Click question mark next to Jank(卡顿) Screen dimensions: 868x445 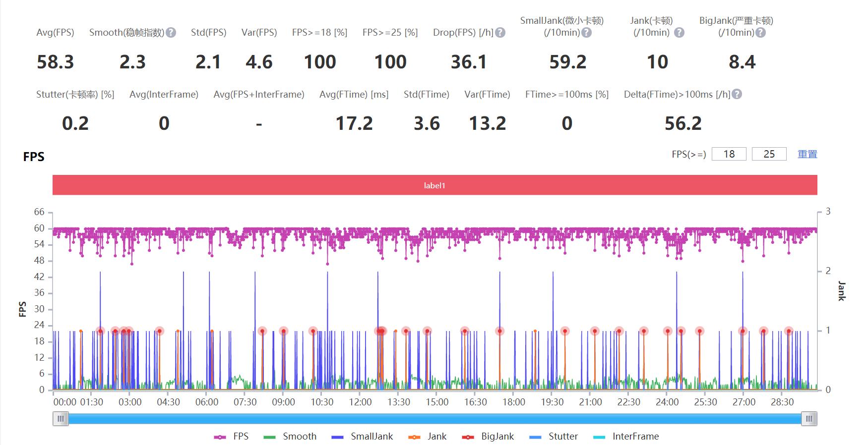click(x=679, y=33)
